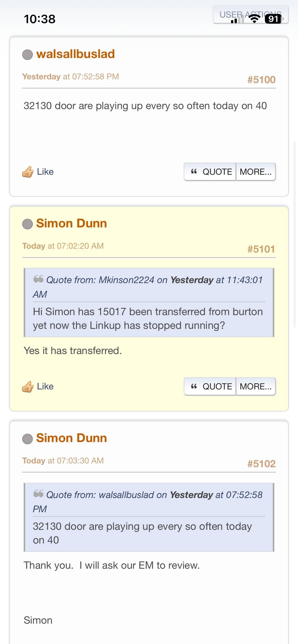Tap the thumbs-up icon on post #5100
The width and height of the screenshot is (298, 644).
[28, 172]
